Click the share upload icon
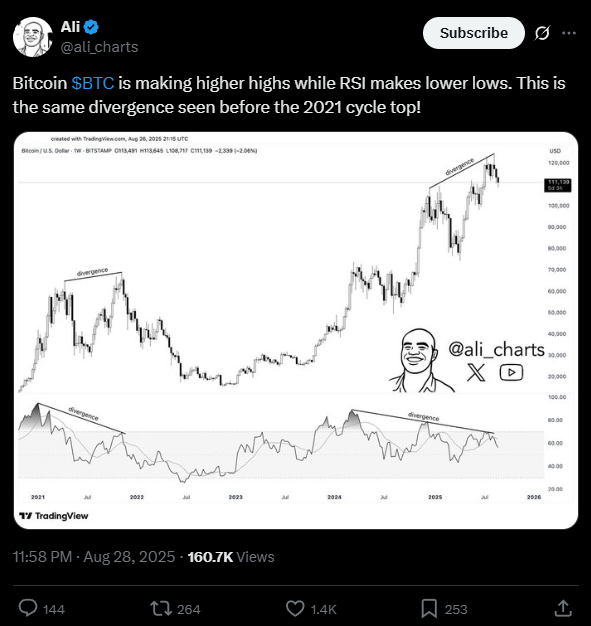Viewport: 591px width, 626px height. click(x=563, y=608)
